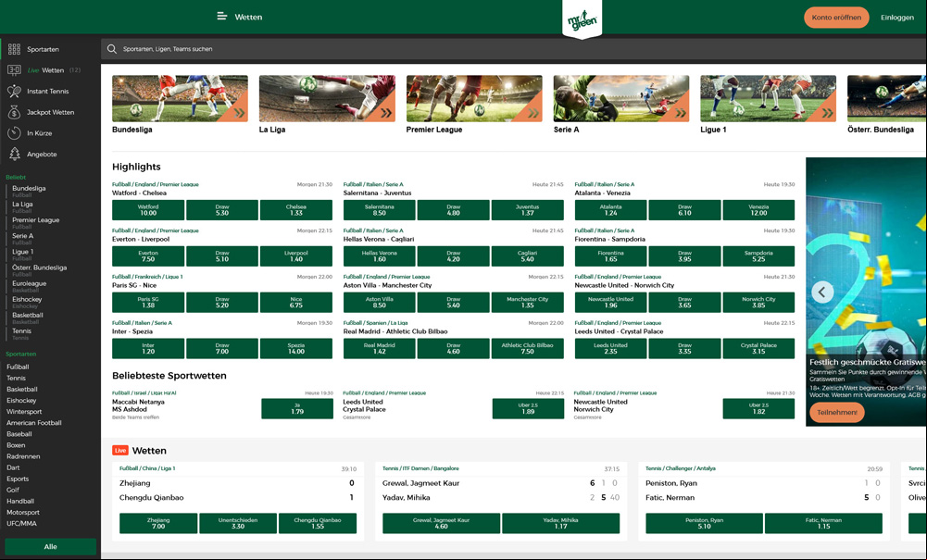The height and width of the screenshot is (560, 927).
Task: Bet on Chengdu Qianbao at 1.55 live
Action: tap(318, 523)
